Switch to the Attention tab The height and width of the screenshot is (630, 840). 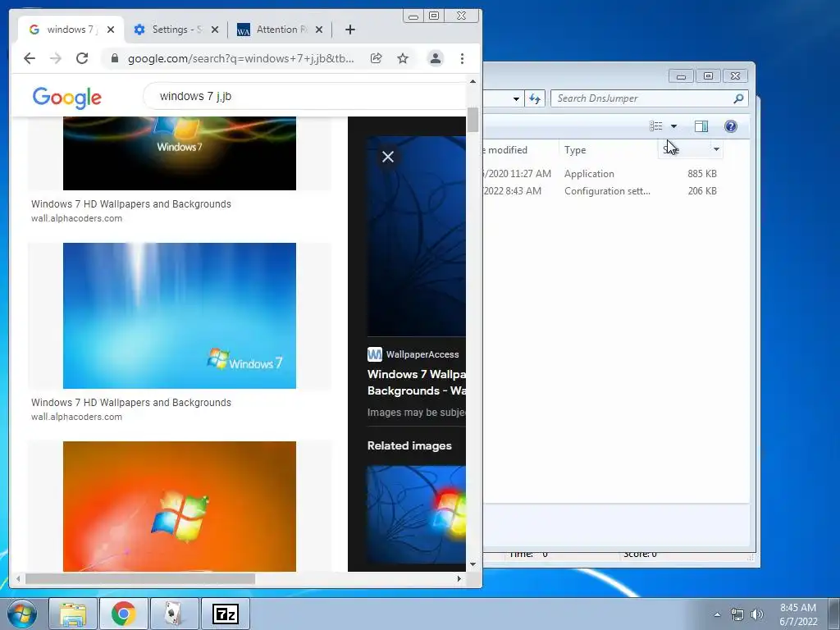pos(281,30)
